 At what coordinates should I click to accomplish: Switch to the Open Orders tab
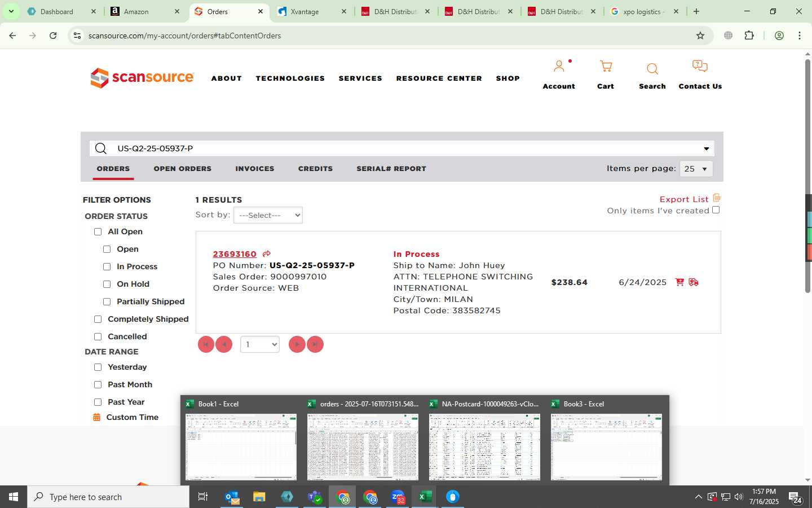[182, 169]
